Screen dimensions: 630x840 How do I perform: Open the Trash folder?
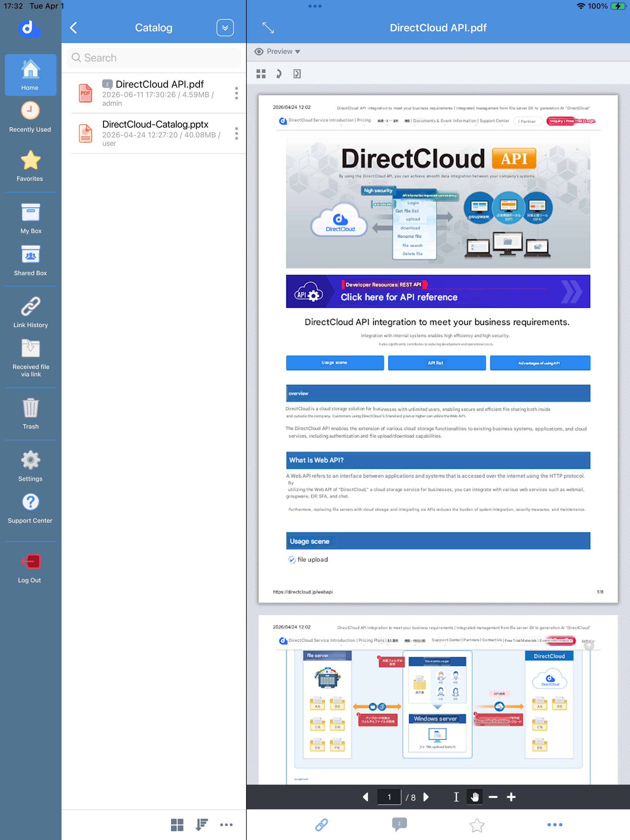[x=30, y=414]
